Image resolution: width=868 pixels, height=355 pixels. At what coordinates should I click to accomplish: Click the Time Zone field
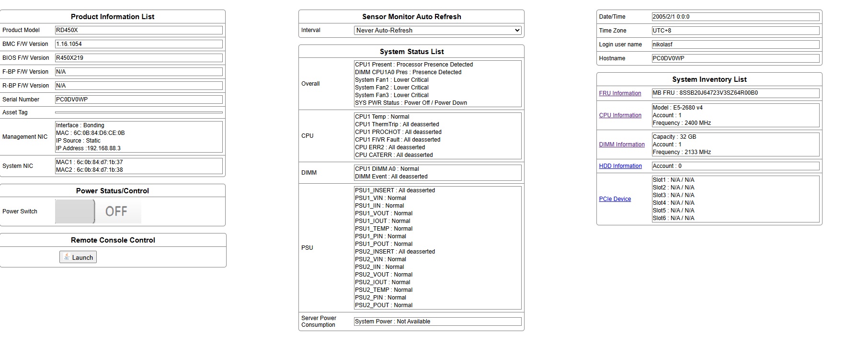click(x=735, y=31)
